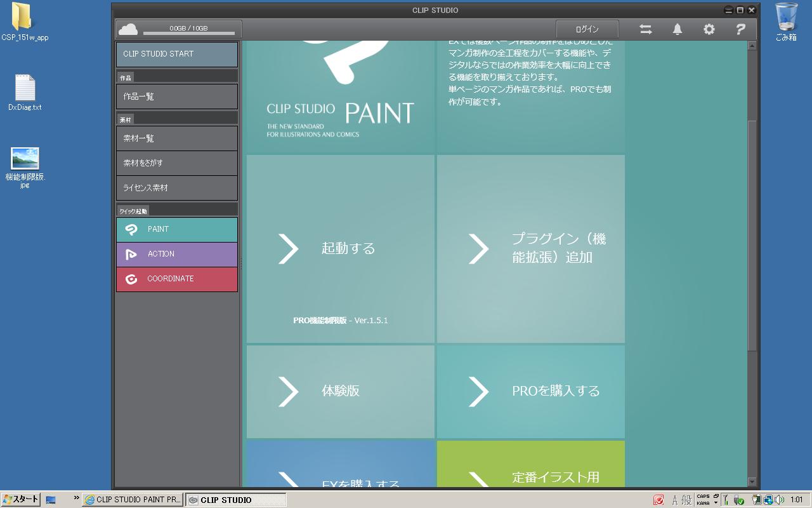Open settings gear icon
This screenshot has height=508, width=812.
coord(709,29)
